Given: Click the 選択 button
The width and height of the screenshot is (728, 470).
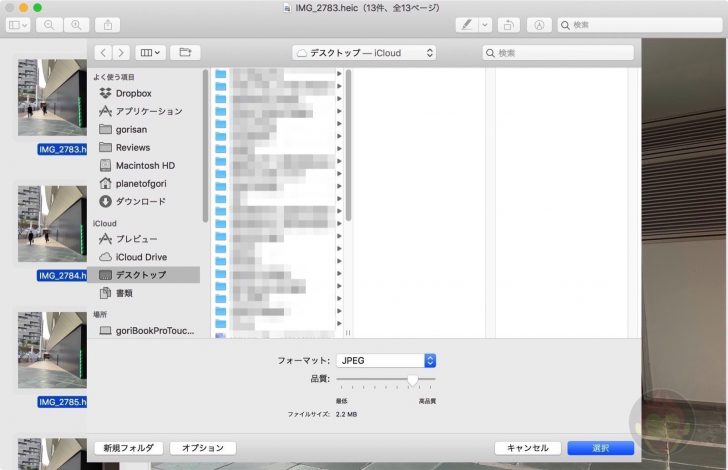Looking at the screenshot, I should click(x=601, y=448).
